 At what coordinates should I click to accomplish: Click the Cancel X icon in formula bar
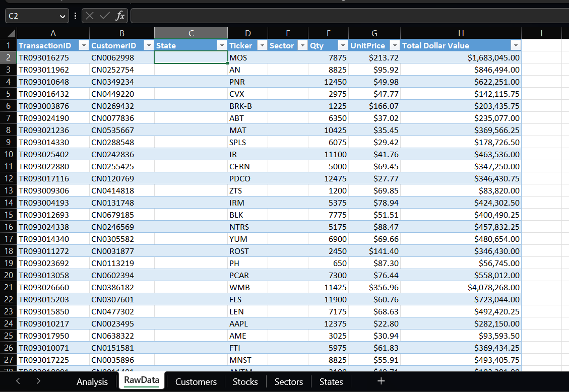(x=90, y=16)
